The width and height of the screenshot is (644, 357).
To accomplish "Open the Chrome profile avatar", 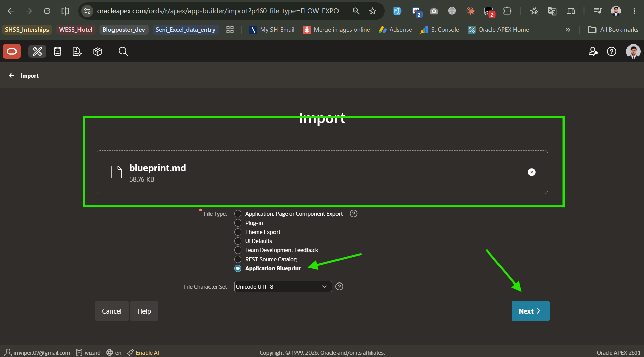I will [x=616, y=11].
